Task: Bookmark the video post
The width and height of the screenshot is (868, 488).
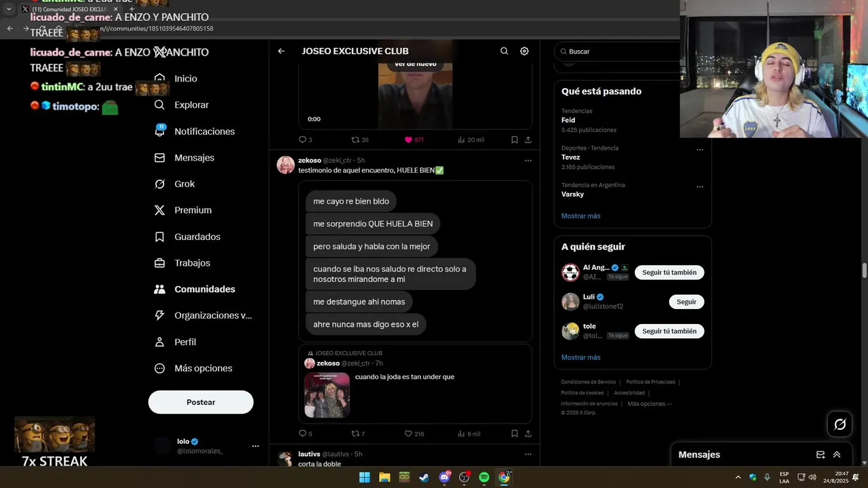Action: pos(515,140)
